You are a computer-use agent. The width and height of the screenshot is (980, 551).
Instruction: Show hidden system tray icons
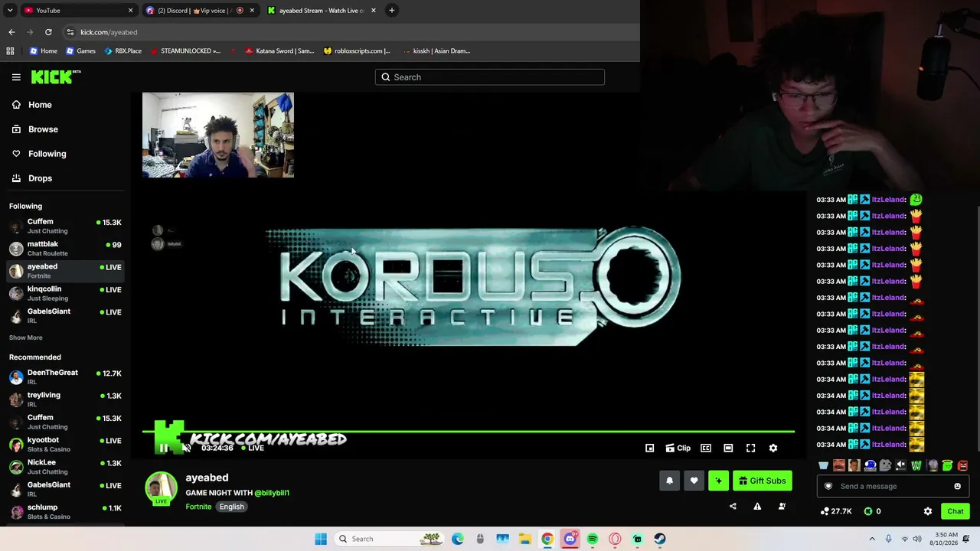tap(871, 539)
